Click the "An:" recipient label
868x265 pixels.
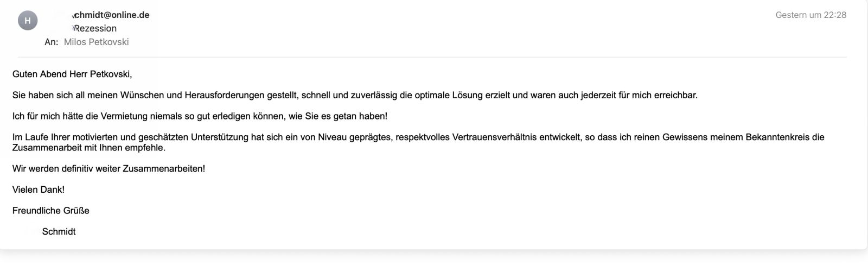pyautogui.click(x=52, y=42)
